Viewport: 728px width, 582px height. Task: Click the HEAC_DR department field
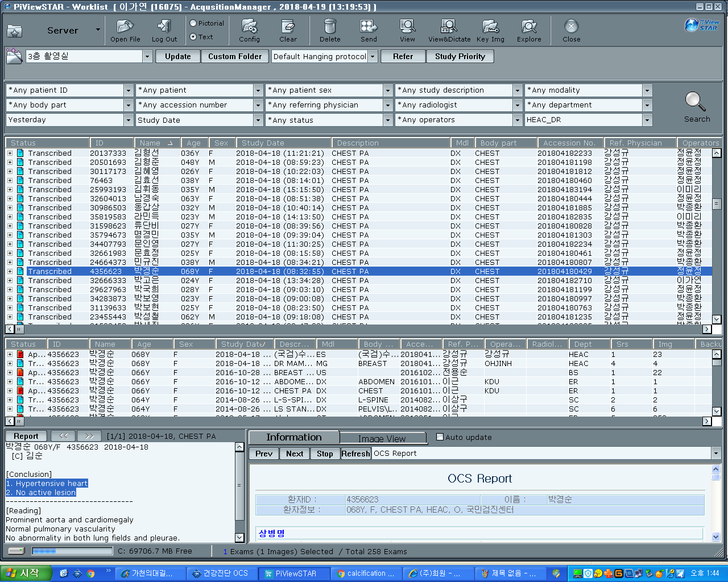tap(584, 120)
